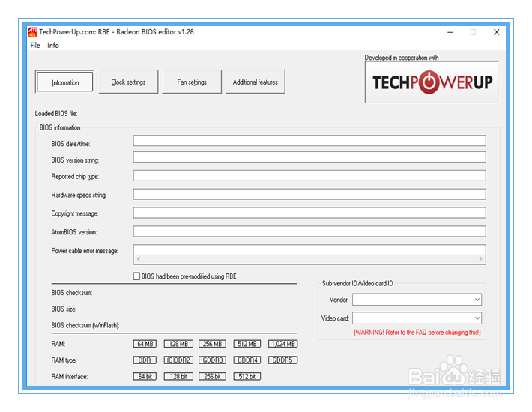Expand the Vendor dropdown
This screenshot has height=412, width=532.
(x=477, y=300)
